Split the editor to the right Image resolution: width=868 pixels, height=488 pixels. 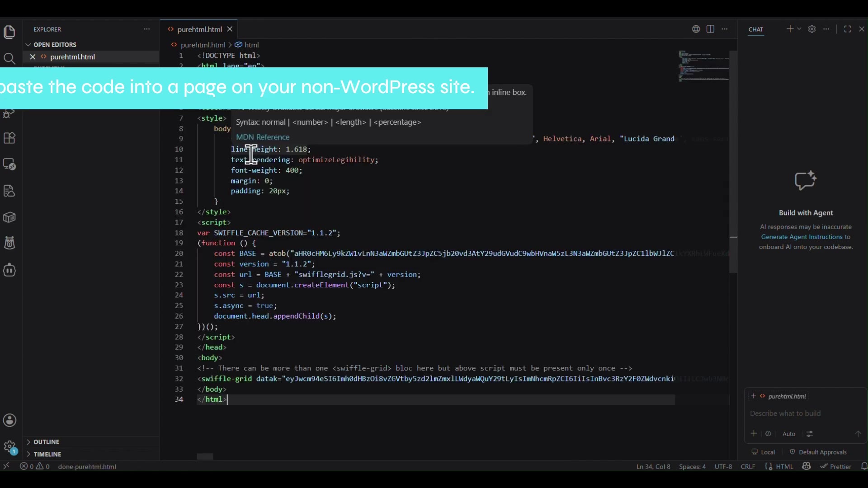(710, 29)
